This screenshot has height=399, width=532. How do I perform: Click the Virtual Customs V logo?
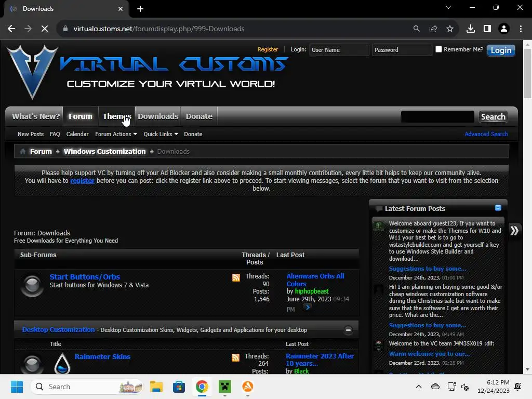click(x=33, y=72)
